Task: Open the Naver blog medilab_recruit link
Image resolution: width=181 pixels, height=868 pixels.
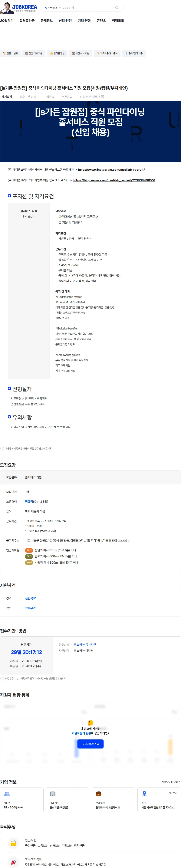Action: click(x=114, y=180)
